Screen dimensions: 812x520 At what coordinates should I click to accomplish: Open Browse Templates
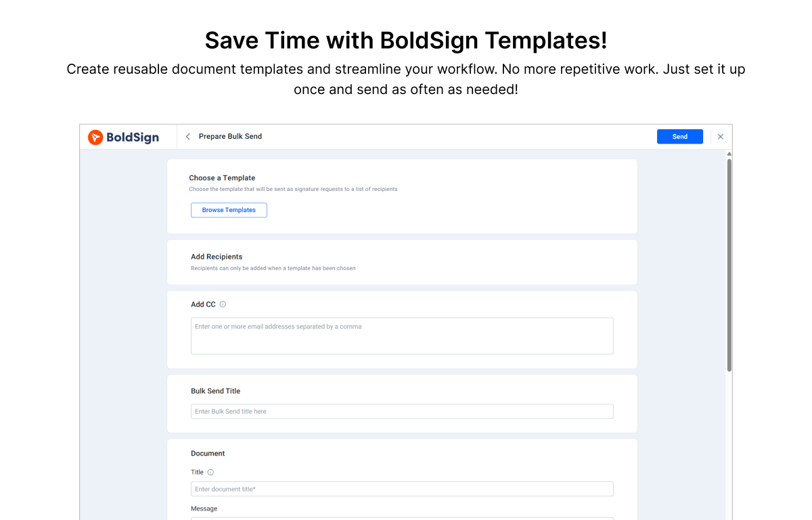click(x=229, y=210)
